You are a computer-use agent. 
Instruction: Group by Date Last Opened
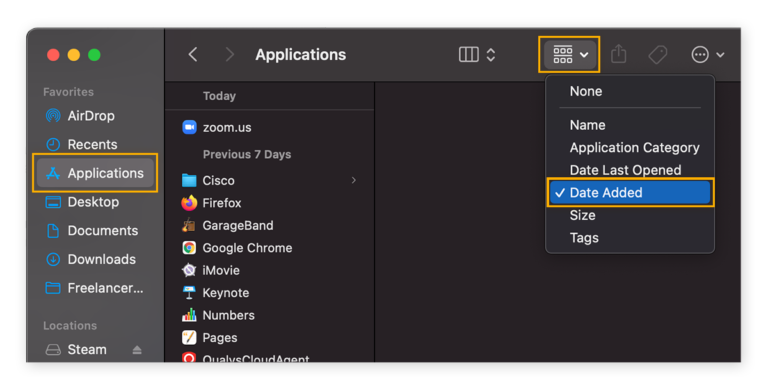[x=625, y=170]
